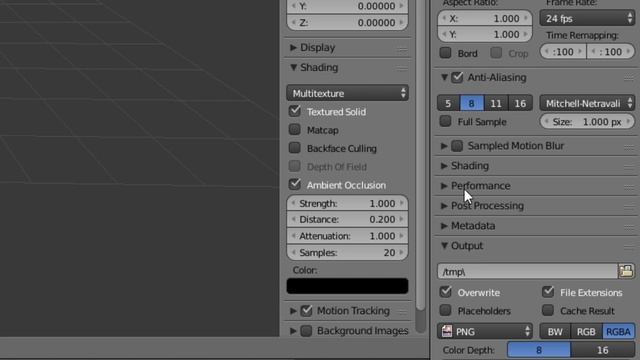Grab the Anti-Aliasing panel drag handle
The width and height of the screenshot is (640, 360).
[629, 78]
